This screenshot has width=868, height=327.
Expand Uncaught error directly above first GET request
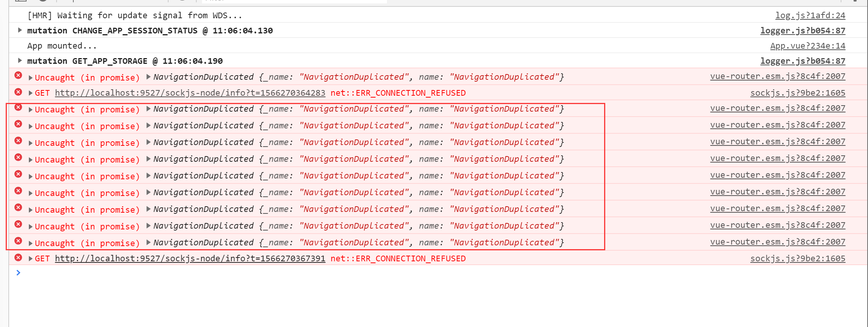(x=30, y=78)
